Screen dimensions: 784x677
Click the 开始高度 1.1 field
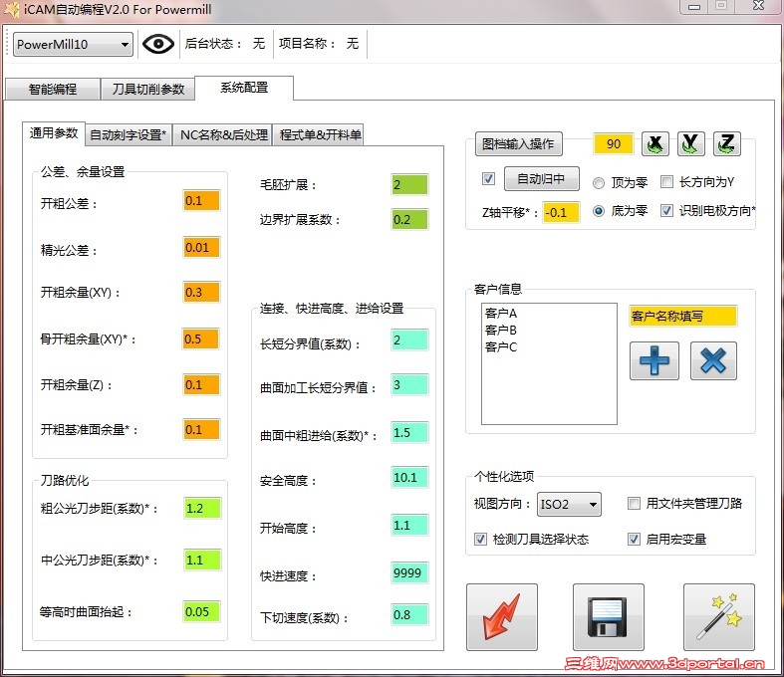410,526
